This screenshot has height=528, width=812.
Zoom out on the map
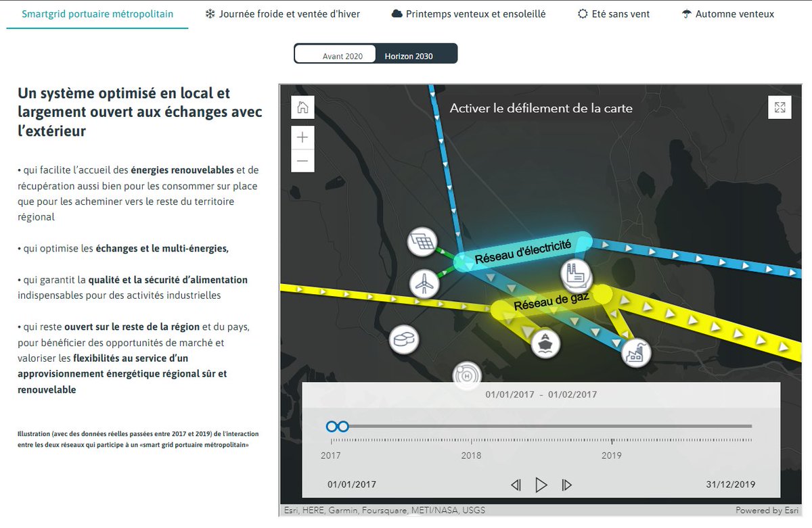pyautogui.click(x=302, y=161)
